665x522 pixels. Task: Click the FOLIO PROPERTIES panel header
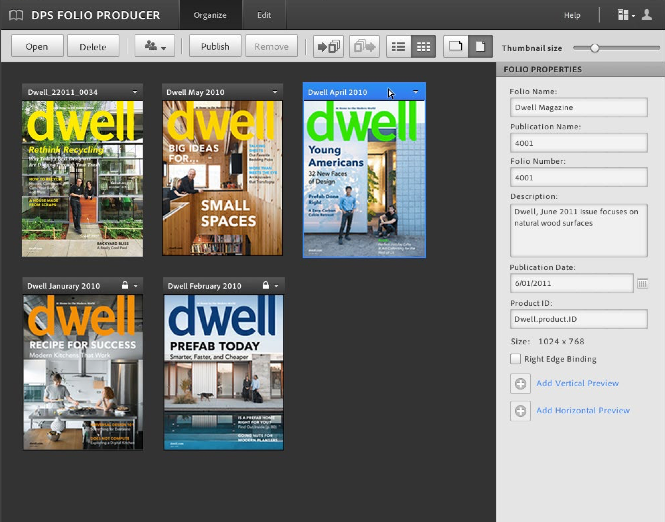coord(580,69)
